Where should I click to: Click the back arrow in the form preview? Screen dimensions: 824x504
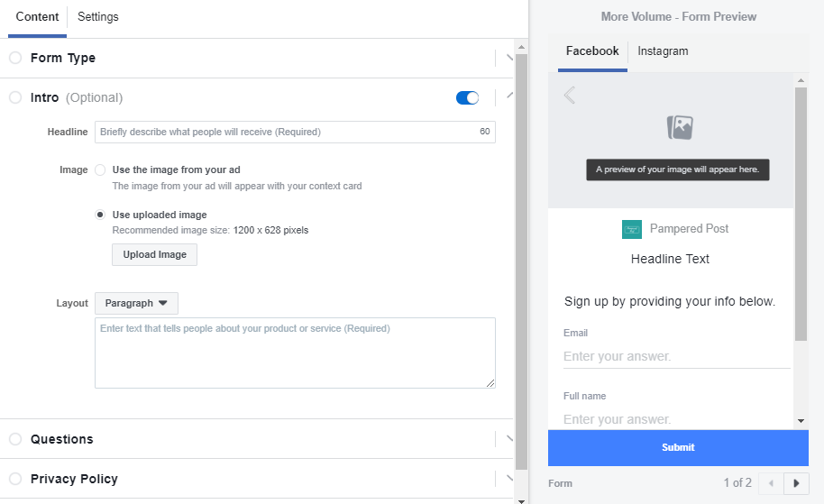pos(569,95)
